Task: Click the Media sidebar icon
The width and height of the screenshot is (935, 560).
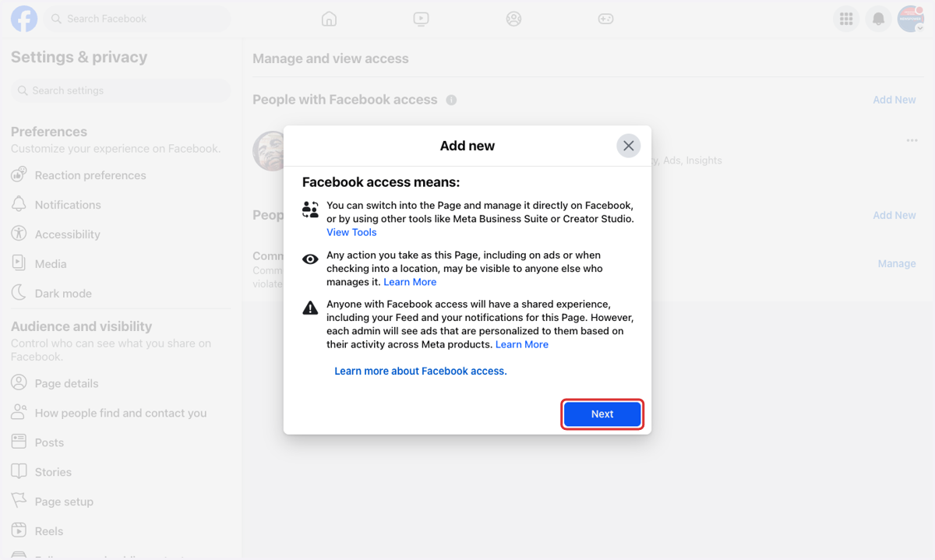Action: pos(19,263)
